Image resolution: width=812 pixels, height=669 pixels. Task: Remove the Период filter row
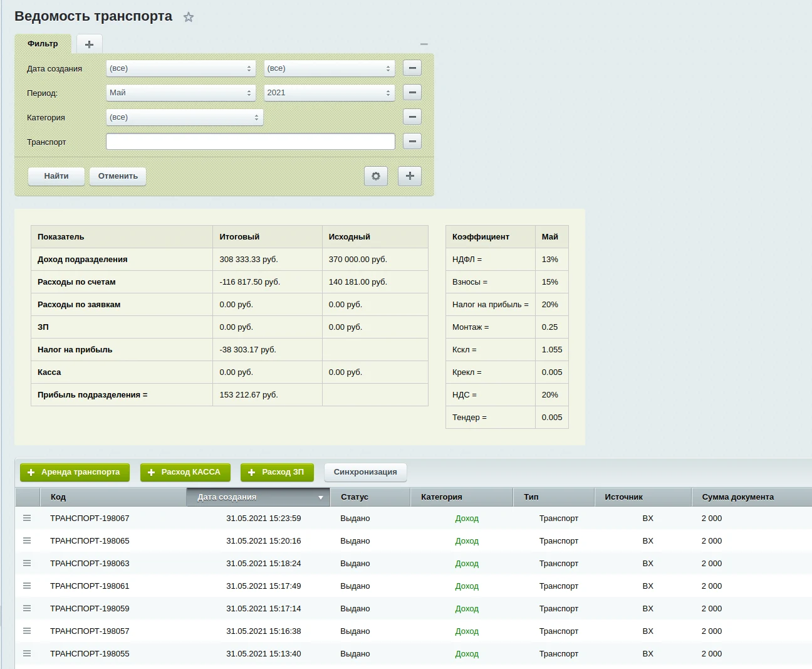click(412, 93)
